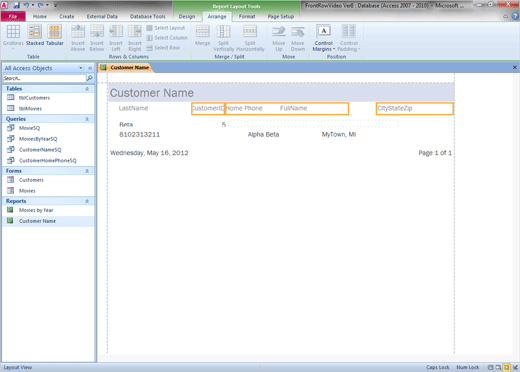
Task: Open the Control Padding dropdown
Action: click(x=349, y=38)
